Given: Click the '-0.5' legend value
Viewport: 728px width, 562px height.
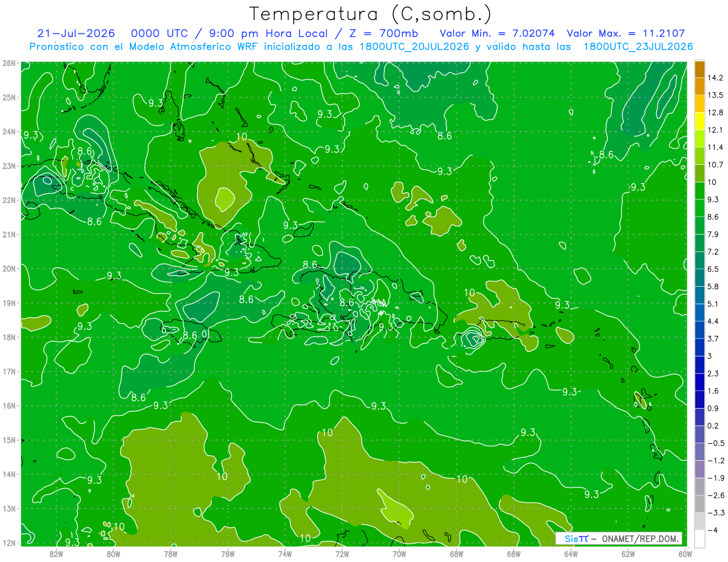Looking at the screenshot, I should 715,443.
